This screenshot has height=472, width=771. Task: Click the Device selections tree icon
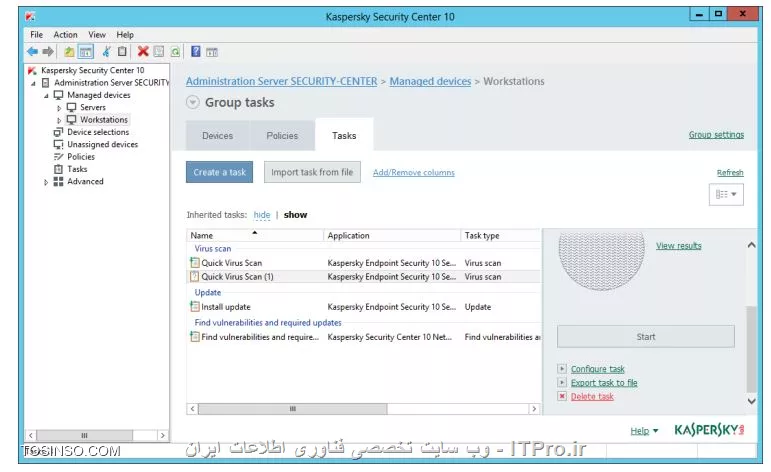tap(58, 132)
